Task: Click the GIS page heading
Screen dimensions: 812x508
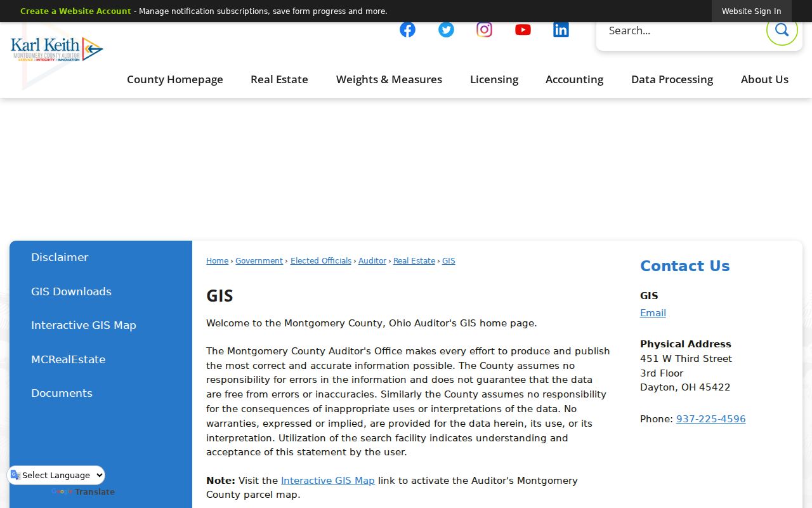Action: pyautogui.click(x=219, y=296)
